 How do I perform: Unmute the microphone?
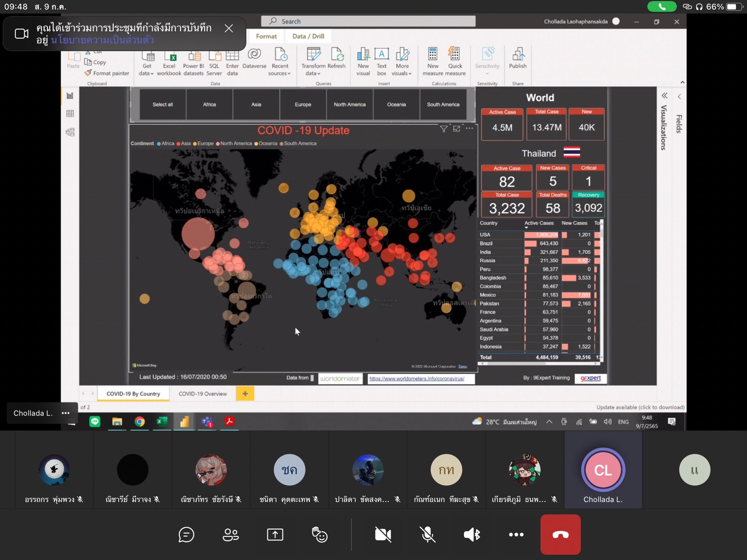[428, 534]
